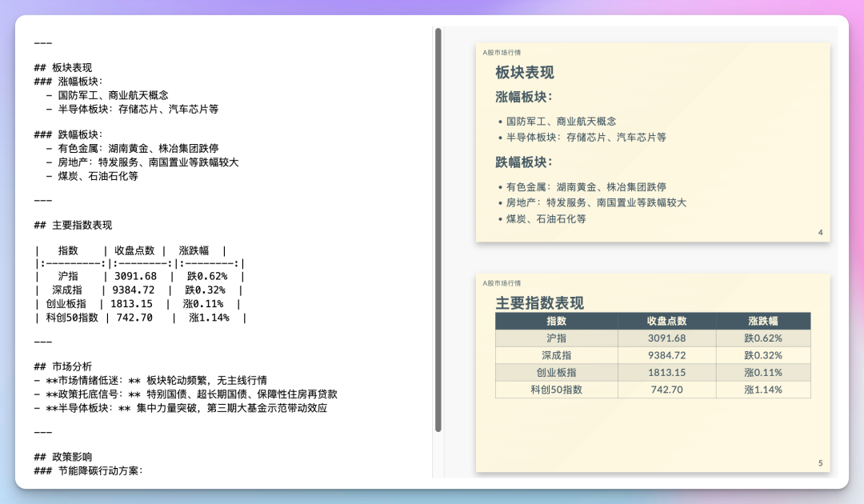Click the page number 5 on the second slide
Screen dimensions: 864x504
pos(820,462)
